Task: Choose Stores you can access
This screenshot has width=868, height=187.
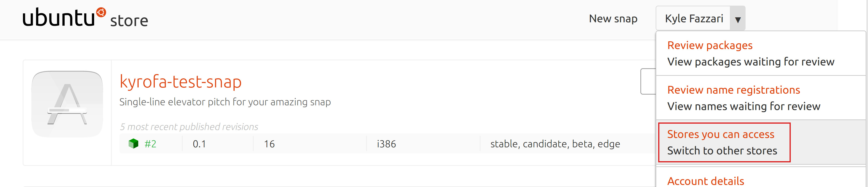Action: click(720, 134)
